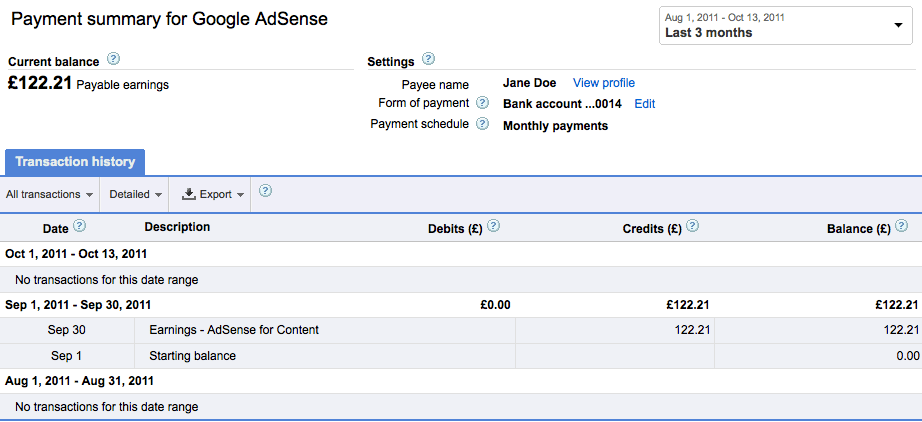The width and height of the screenshot is (922, 422).
Task: Select Earnings - AdSense for Content description
Action: pos(234,330)
